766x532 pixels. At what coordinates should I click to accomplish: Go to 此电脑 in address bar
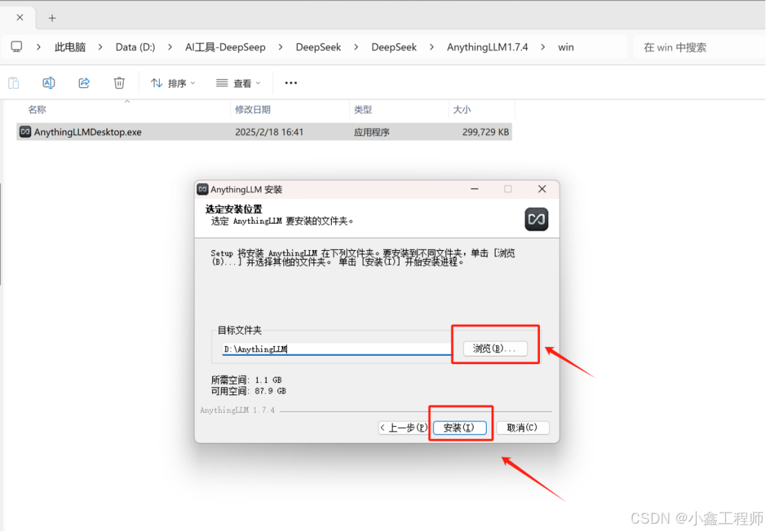coord(70,48)
